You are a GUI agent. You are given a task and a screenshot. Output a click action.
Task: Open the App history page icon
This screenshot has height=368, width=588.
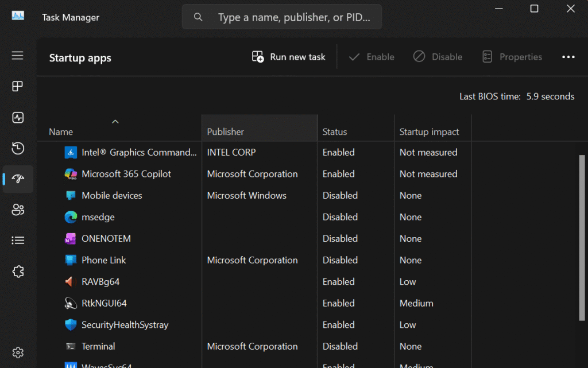pyautogui.click(x=18, y=149)
